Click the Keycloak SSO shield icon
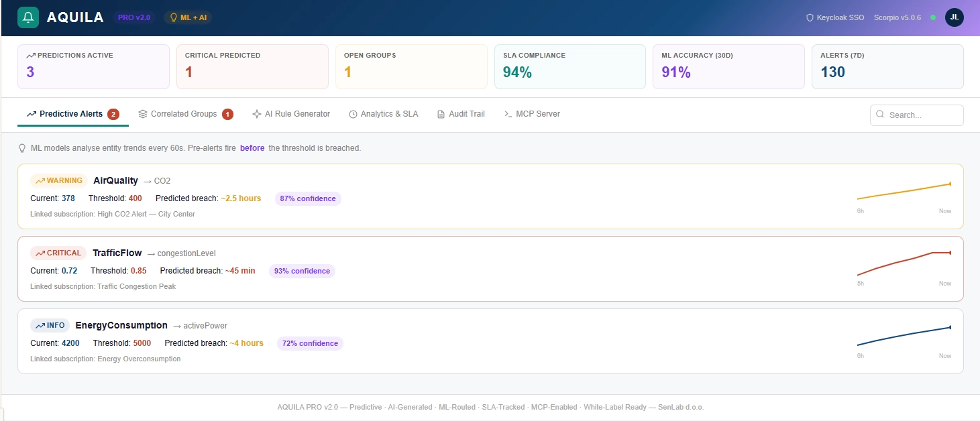Viewport: 980px width, 421px height. click(810, 18)
